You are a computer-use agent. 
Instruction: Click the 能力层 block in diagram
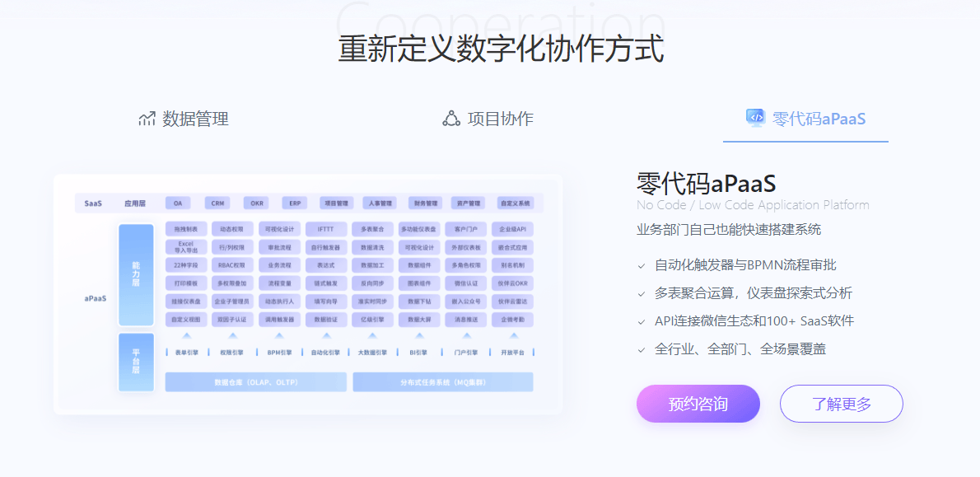pyautogui.click(x=136, y=274)
